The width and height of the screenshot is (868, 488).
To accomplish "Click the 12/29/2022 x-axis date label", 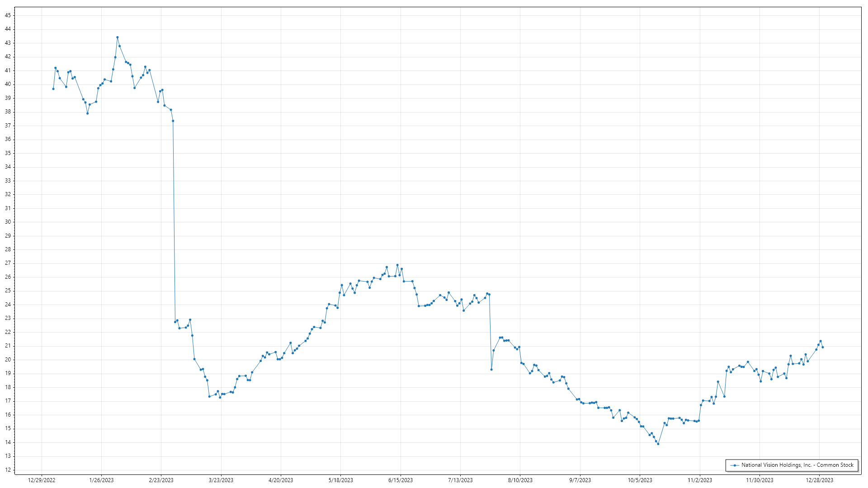I will (x=42, y=480).
